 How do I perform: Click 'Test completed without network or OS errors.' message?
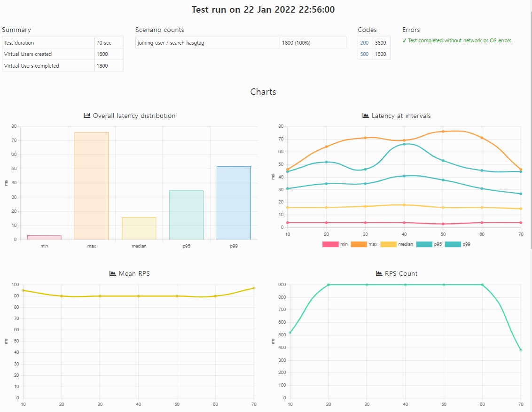(460, 40)
